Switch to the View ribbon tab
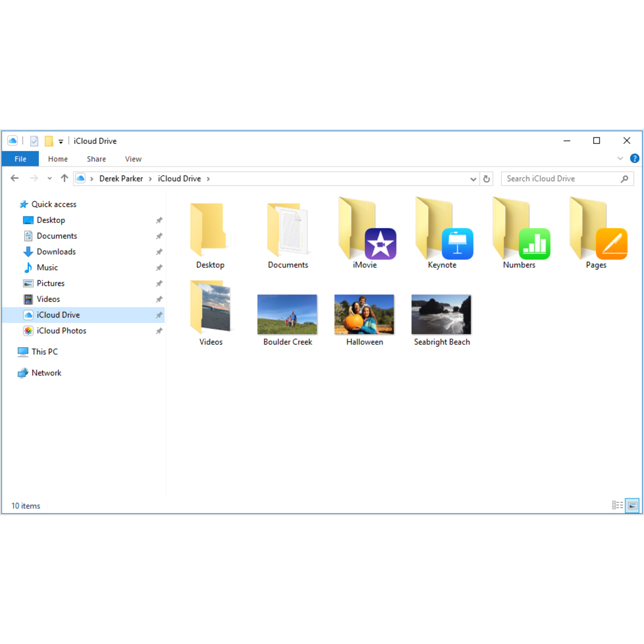Image resolution: width=644 pixels, height=644 pixels. click(x=133, y=158)
